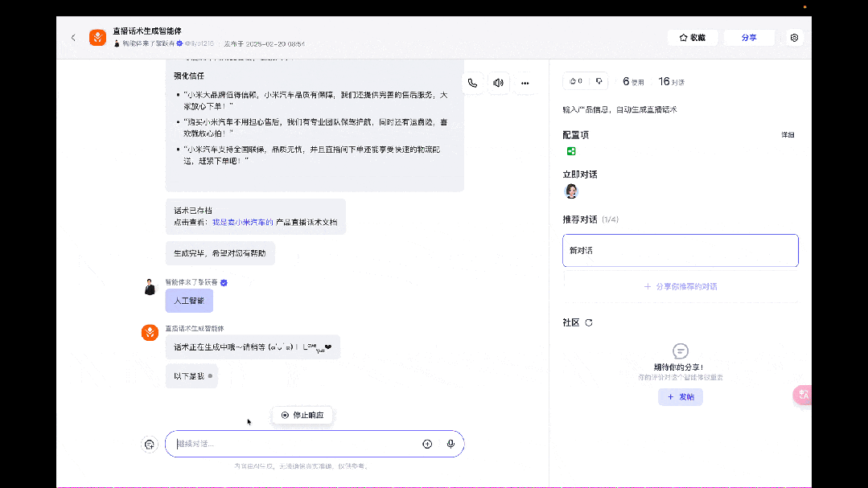Click the 收藏 favorite button
Screen dimensions: 868x488
point(692,38)
